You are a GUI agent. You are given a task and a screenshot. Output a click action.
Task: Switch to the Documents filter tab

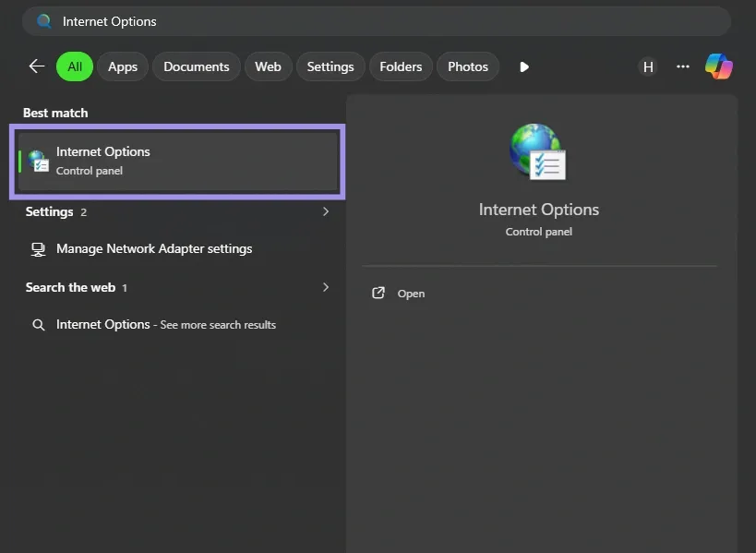196,66
